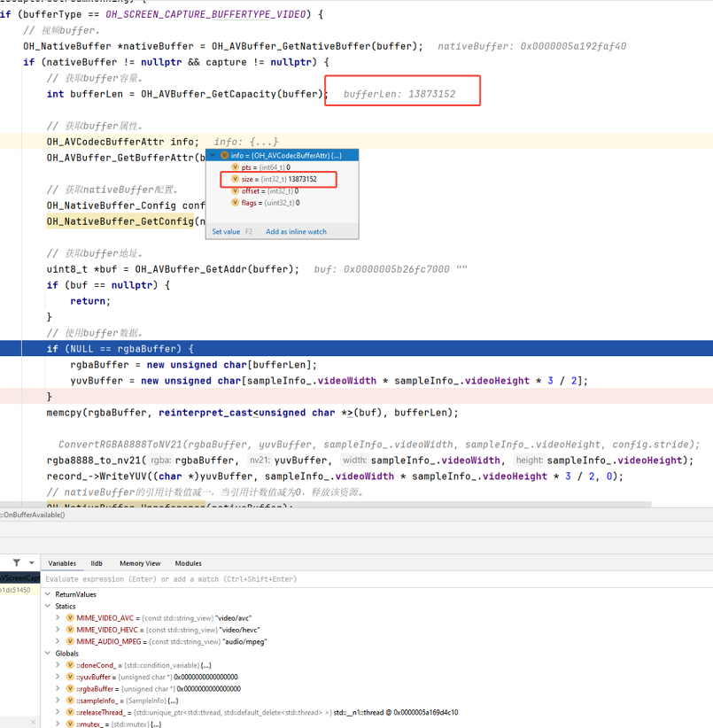Screen dimensions: 713x728
Task: Click the Evaluate expression input field
Action: tap(266, 579)
